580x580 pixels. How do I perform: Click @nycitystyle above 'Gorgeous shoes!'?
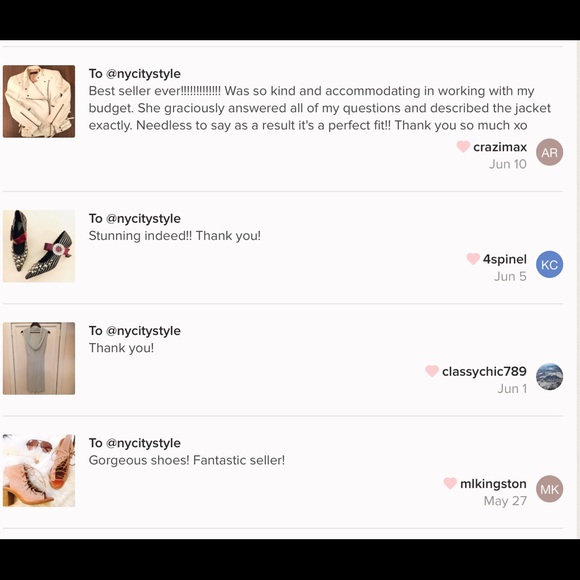pyautogui.click(x=143, y=443)
